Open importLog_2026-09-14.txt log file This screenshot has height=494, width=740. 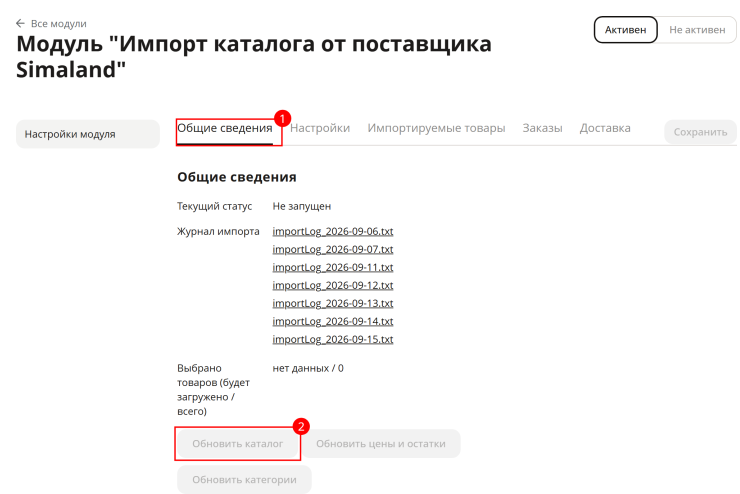point(333,321)
